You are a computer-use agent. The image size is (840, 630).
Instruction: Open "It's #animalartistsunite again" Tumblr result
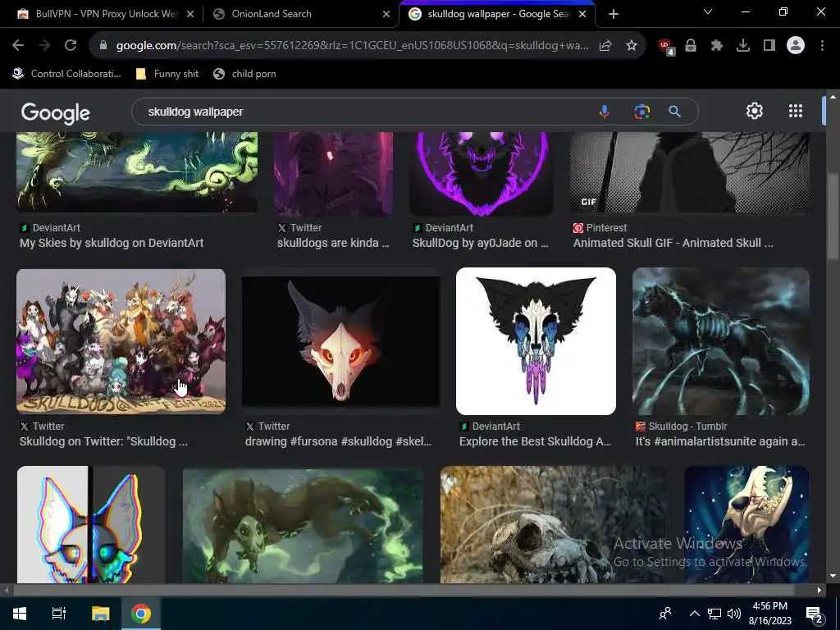coord(720,441)
